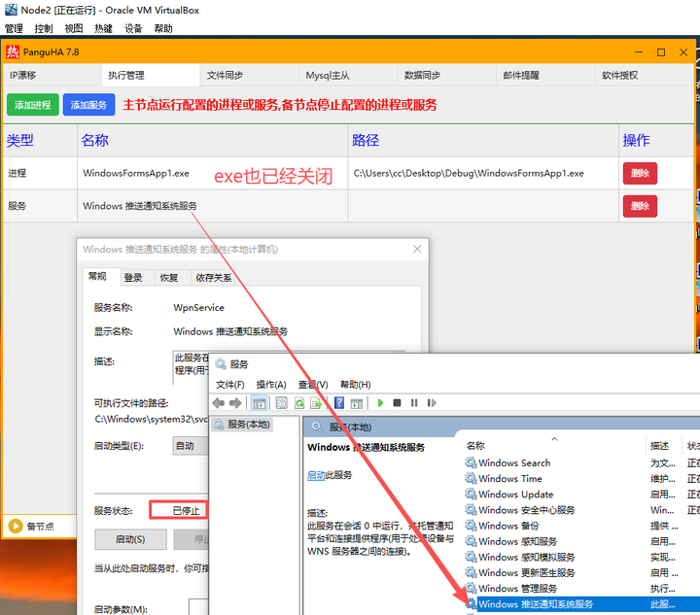Click the 启动参数(M) input field
Image resolution: width=700 pixels, height=615 pixels.
(x=198, y=607)
